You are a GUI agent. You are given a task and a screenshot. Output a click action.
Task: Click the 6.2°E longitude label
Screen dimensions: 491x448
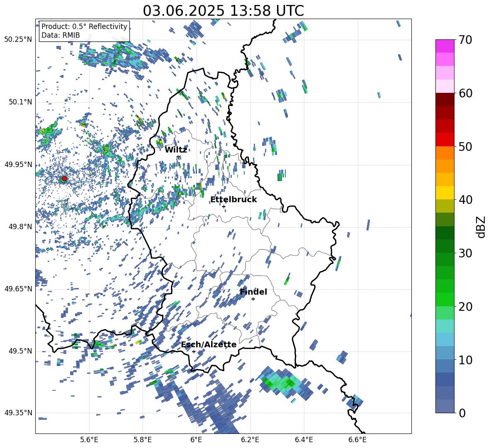click(x=250, y=440)
